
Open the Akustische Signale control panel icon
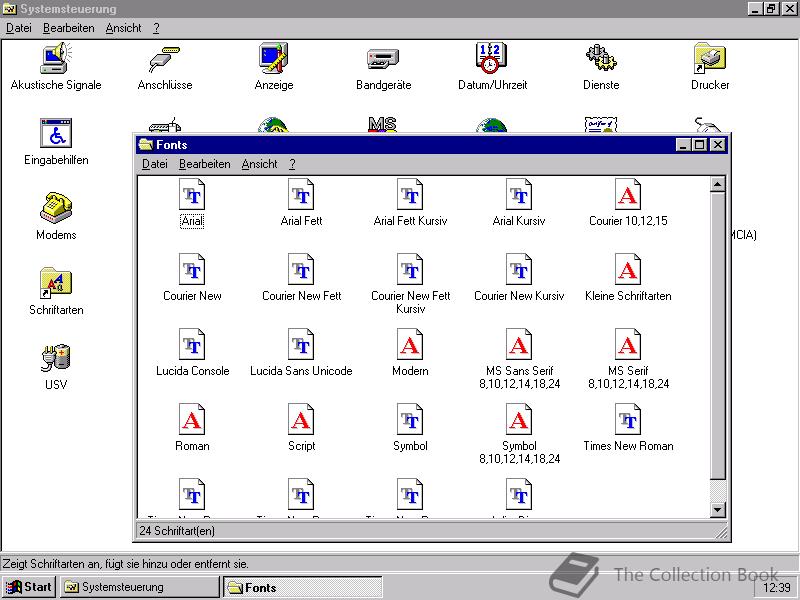[56, 58]
